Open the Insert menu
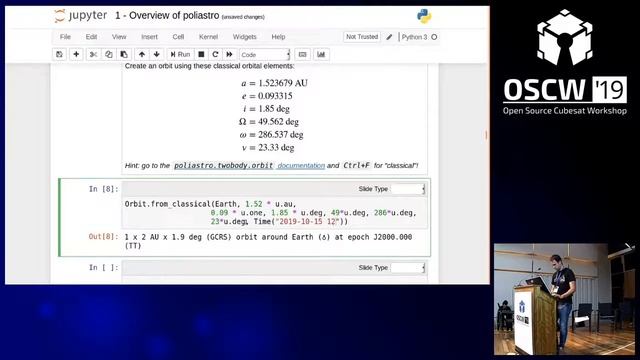This screenshot has width=640, height=360. pyautogui.click(x=149, y=37)
